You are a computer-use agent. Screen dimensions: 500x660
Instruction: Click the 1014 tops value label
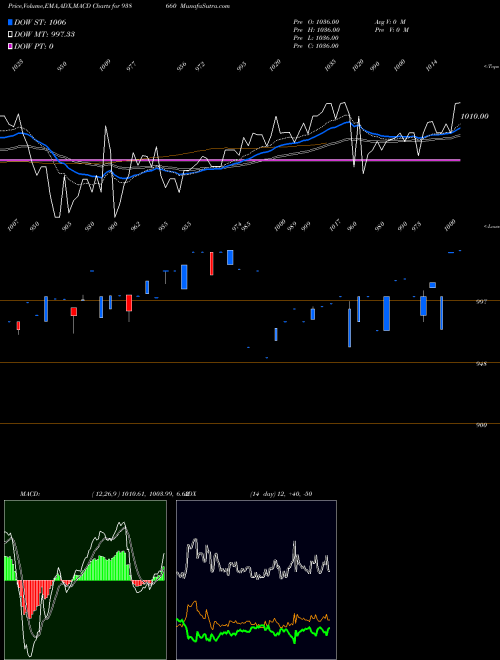pyautogui.click(x=432, y=65)
